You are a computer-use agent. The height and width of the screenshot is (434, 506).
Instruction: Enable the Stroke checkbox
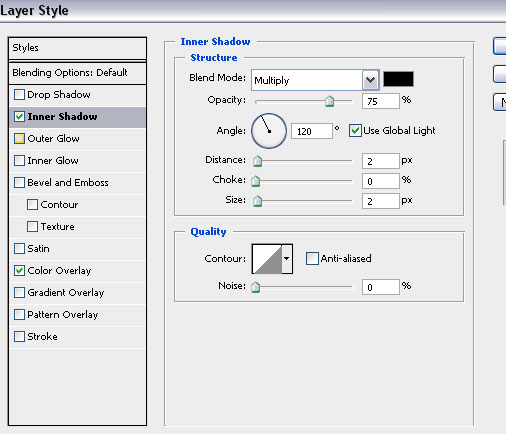coord(19,336)
